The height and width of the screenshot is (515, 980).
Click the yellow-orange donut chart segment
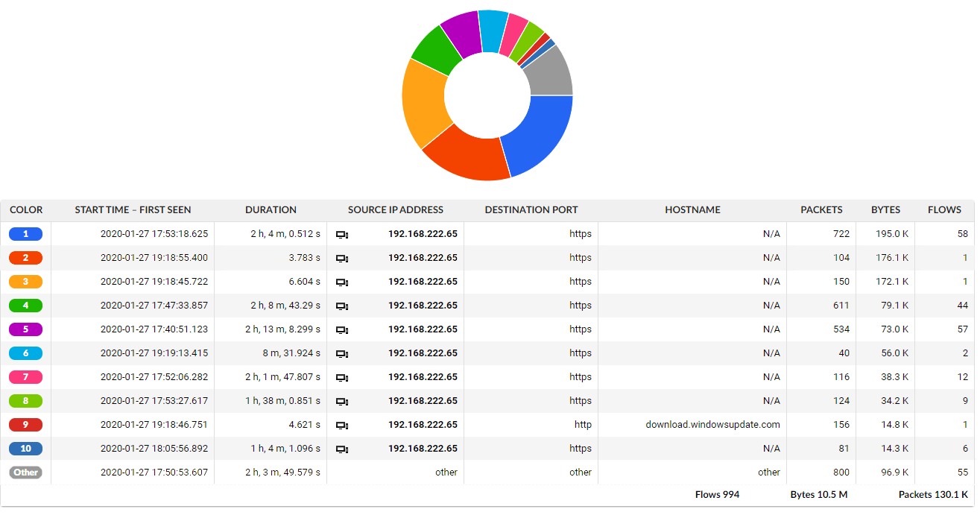tap(425, 104)
